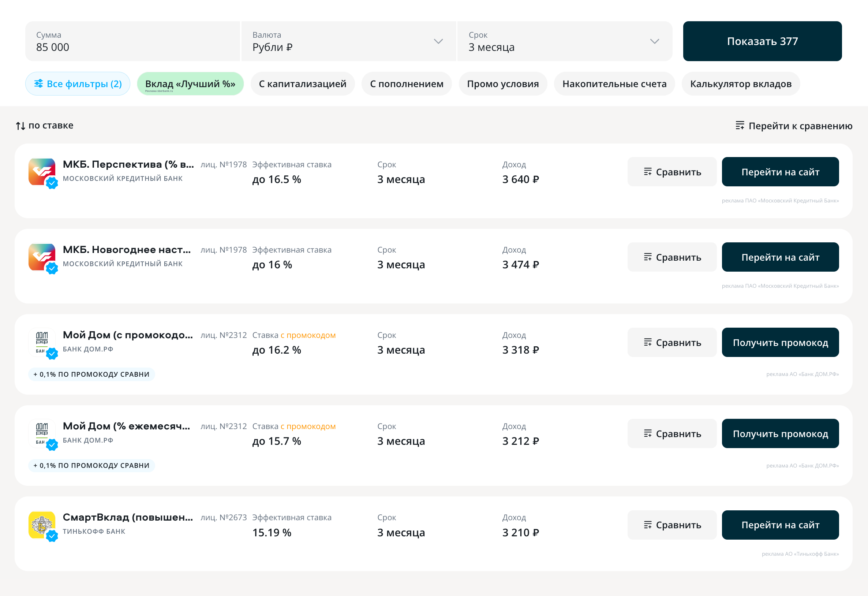
Task: Click the verified checkmark badge on СмартВклад
Action: click(52, 536)
